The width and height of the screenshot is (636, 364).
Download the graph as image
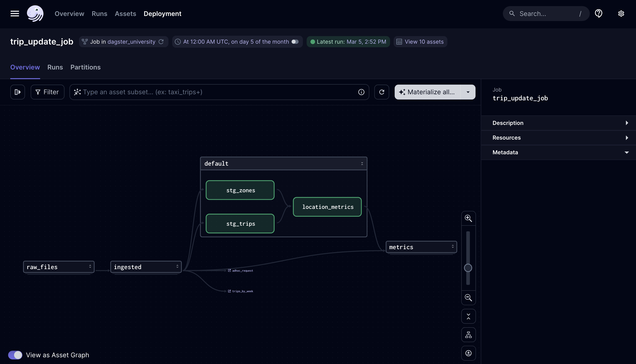[468, 353]
